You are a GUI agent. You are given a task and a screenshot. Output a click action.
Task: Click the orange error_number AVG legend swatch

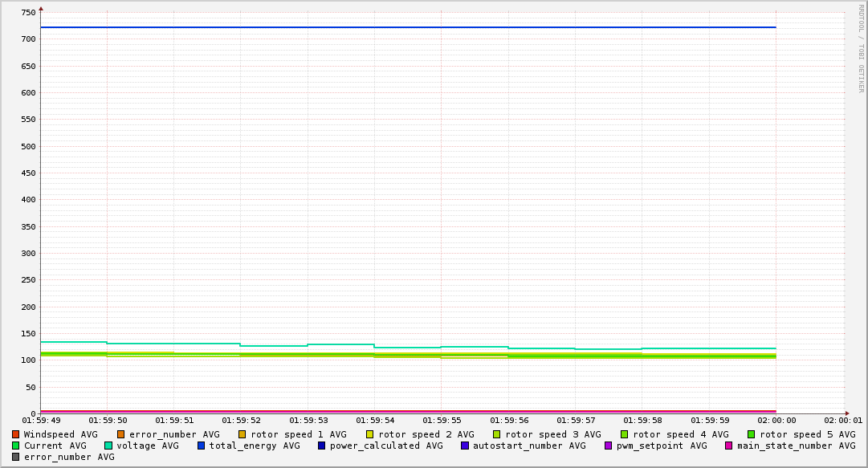tap(121, 434)
